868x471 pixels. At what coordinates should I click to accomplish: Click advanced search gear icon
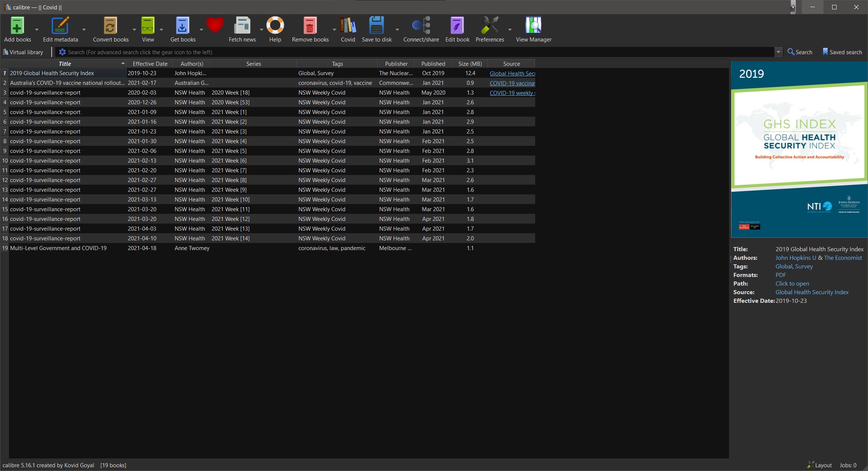coord(62,52)
